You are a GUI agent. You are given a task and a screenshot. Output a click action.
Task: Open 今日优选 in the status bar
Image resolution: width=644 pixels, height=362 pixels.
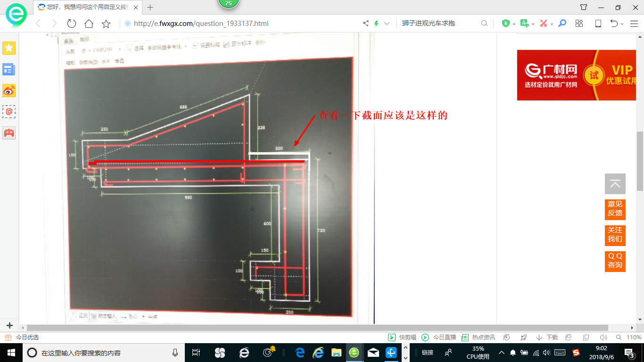click(x=22, y=337)
